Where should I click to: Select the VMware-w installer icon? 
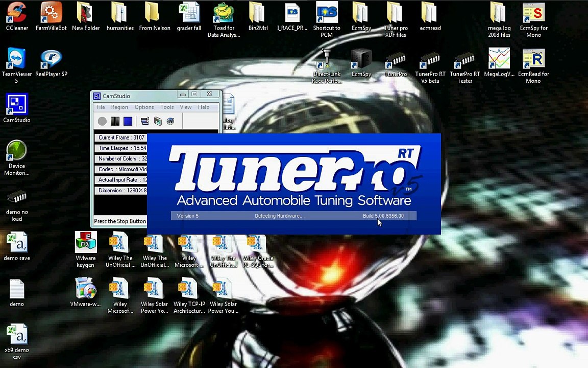86,292
